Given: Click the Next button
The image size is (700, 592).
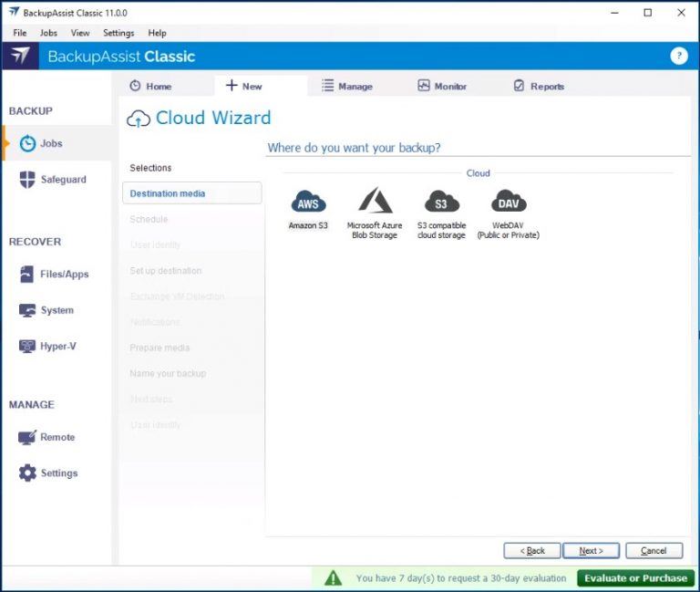Looking at the screenshot, I should coord(591,551).
